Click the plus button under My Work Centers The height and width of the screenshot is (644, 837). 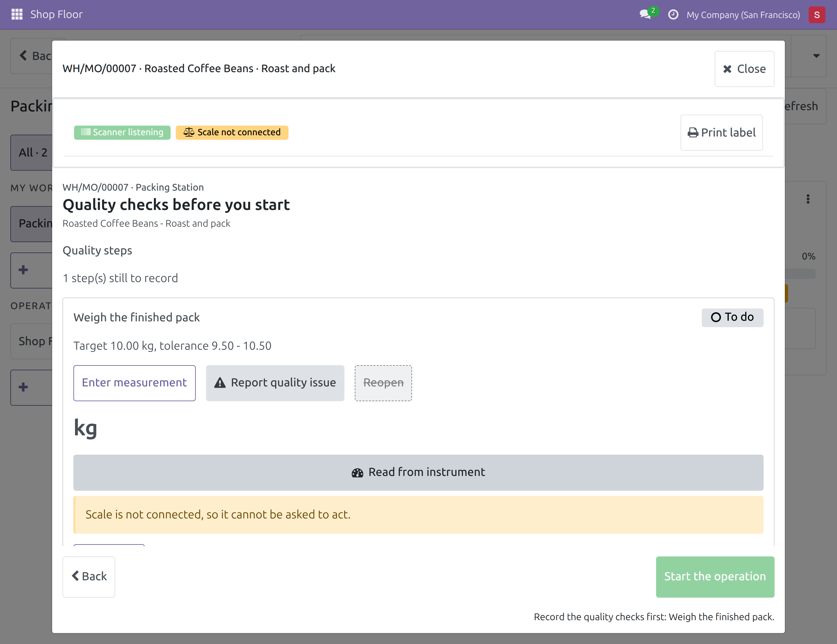(24, 270)
